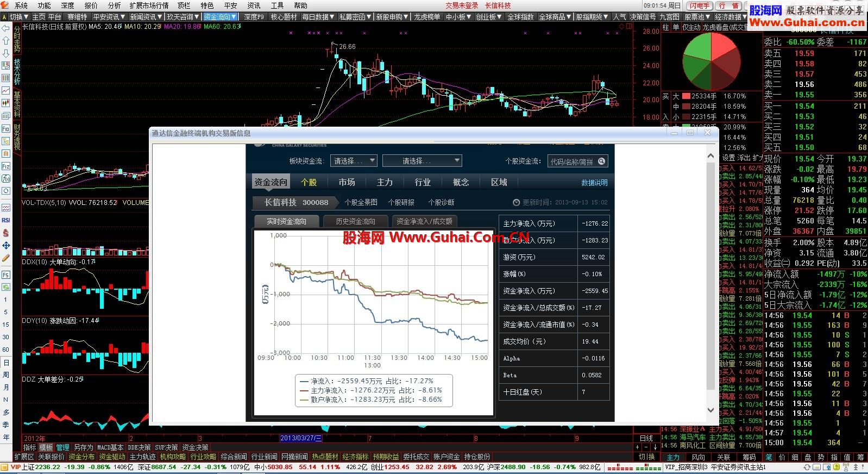Viewport: 868px width, 474px height.
Task: Click the 深度F9 toolbar button
Action: [254, 17]
